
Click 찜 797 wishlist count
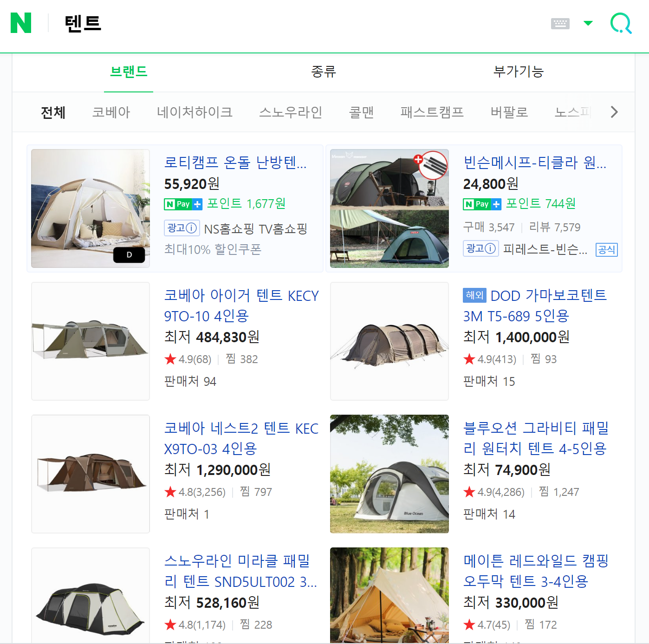tap(256, 492)
